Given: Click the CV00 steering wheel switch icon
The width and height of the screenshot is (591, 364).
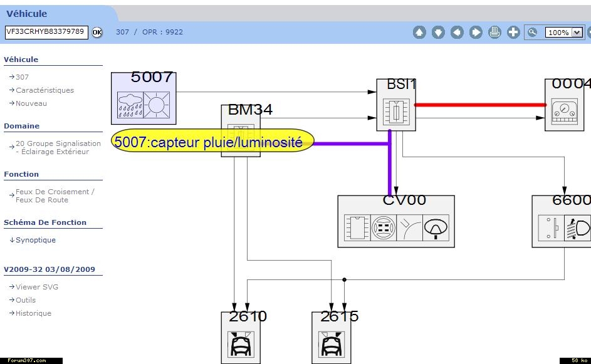Looking at the screenshot, I should [384, 227].
